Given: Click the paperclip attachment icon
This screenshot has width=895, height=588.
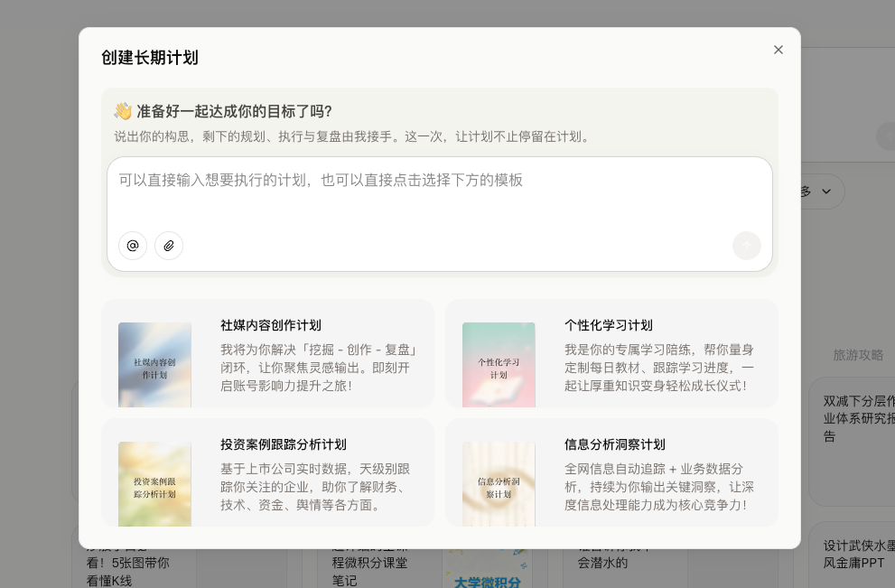Looking at the screenshot, I should [x=169, y=246].
